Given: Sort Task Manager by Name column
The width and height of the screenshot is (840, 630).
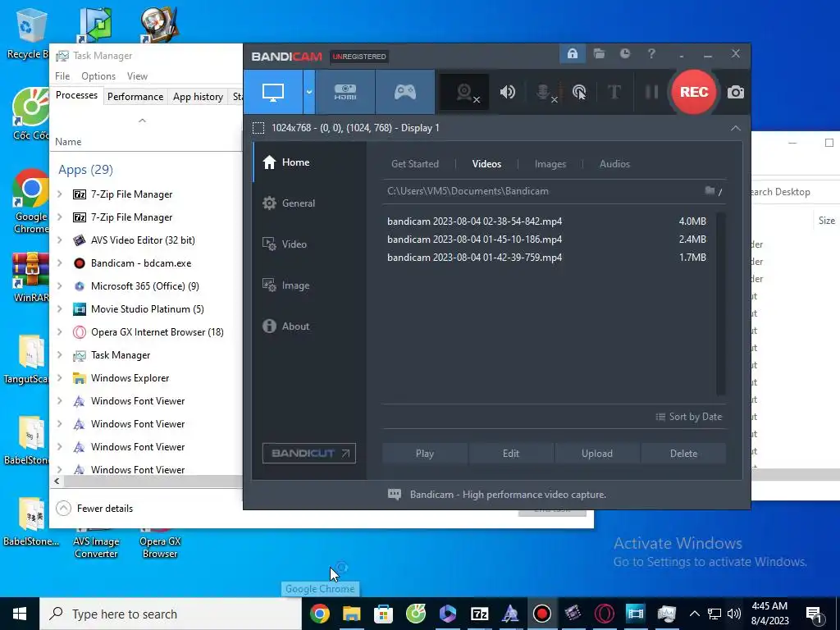Looking at the screenshot, I should [x=146, y=142].
